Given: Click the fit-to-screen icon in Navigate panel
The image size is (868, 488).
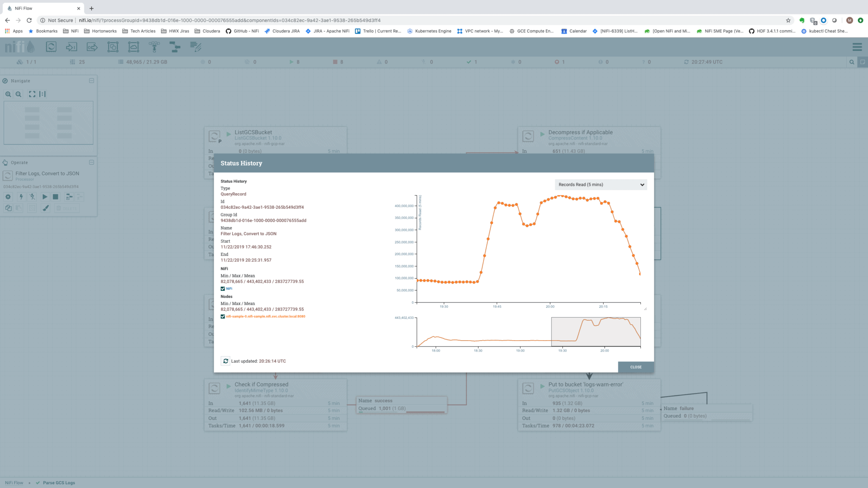Looking at the screenshot, I should [x=32, y=94].
